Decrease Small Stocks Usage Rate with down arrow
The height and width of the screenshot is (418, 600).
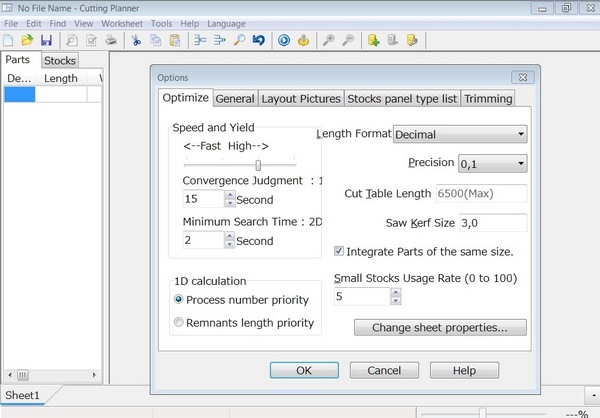(x=396, y=300)
